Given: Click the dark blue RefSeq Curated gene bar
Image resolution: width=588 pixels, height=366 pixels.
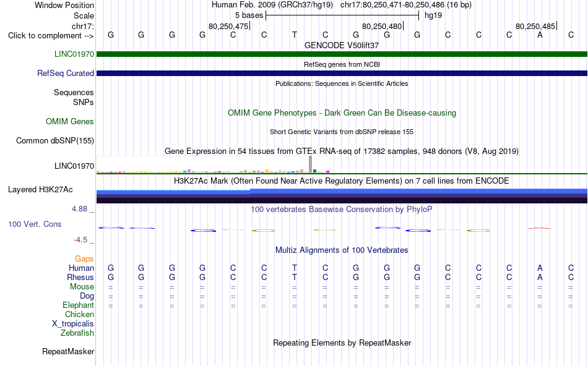Looking at the screenshot, I should pyautogui.click(x=342, y=74).
